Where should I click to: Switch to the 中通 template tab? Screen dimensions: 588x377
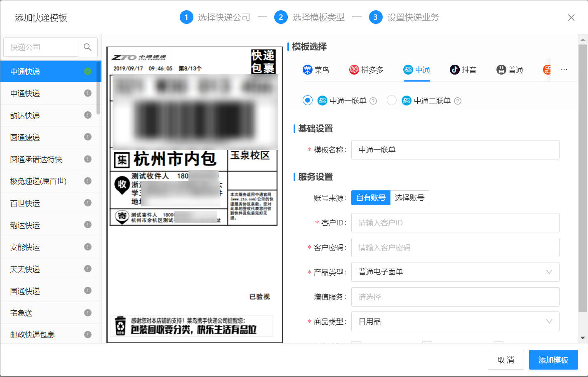416,70
